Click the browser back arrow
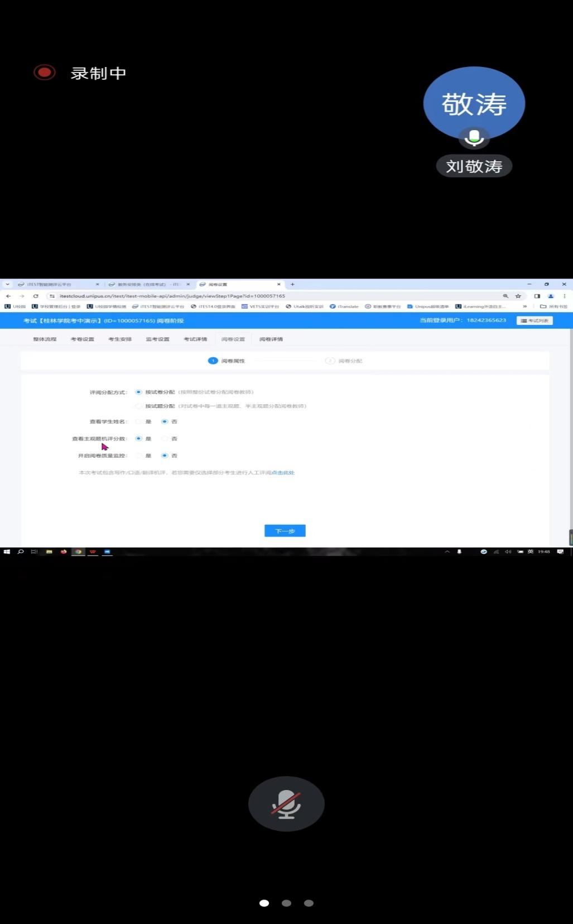 click(8, 296)
